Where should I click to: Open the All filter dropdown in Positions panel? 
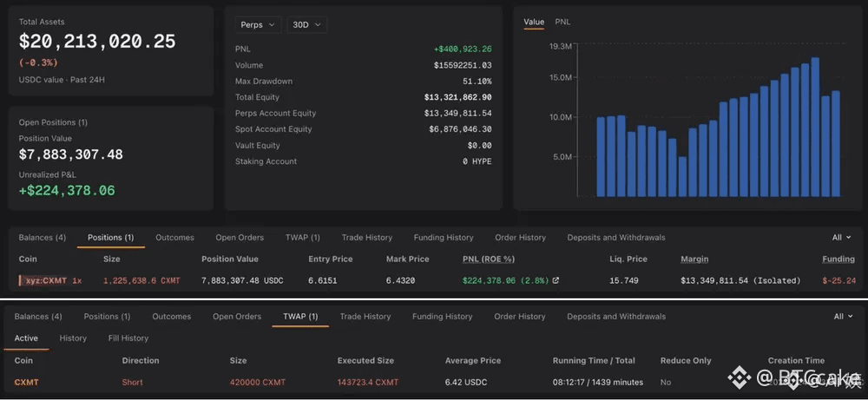click(x=841, y=238)
